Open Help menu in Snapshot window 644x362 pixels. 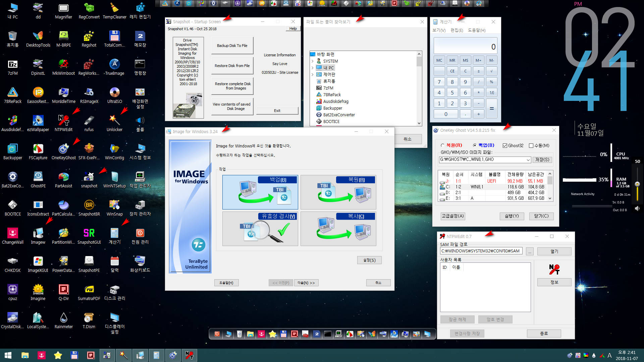pyautogui.click(x=293, y=29)
